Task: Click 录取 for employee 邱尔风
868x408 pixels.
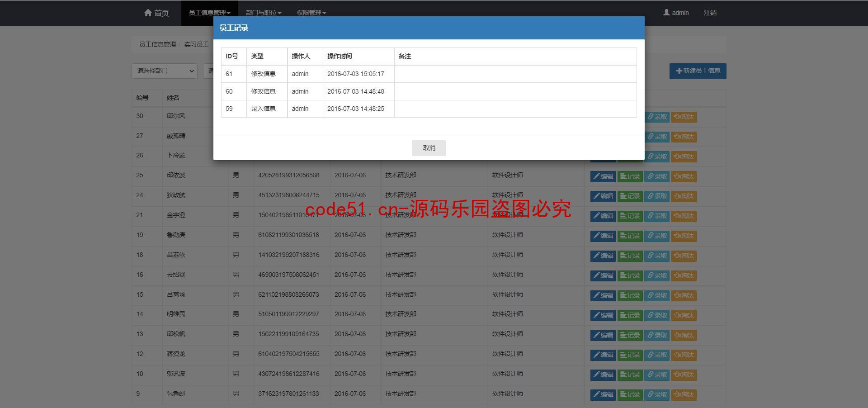Action: (x=657, y=117)
